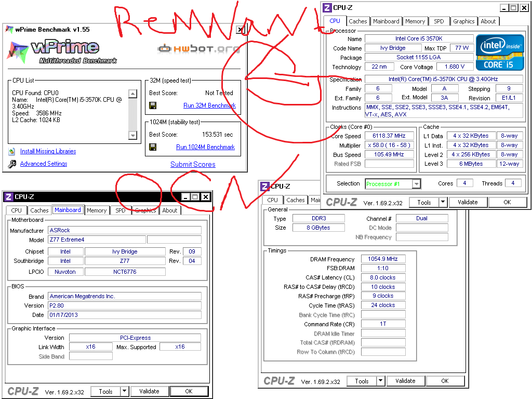Click the Bus Speed value 105.49 MHz
Viewport: 532px width, 399px height.
[x=389, y=154]
